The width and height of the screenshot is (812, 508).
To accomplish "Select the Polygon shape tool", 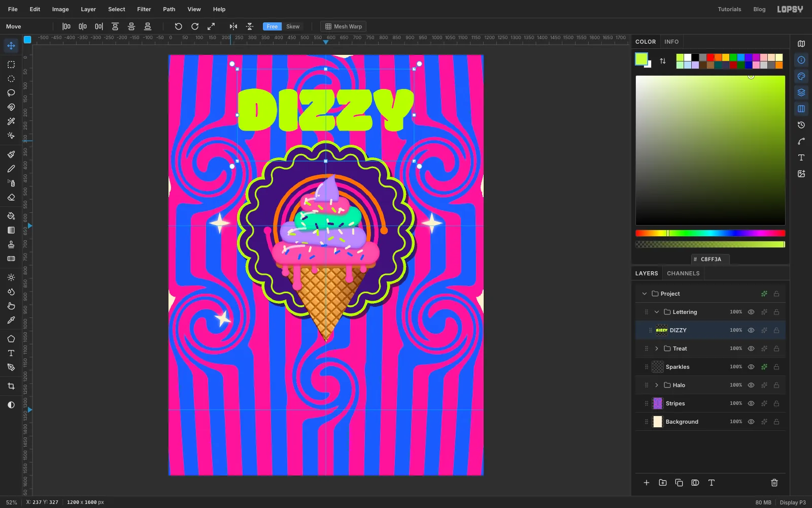I will pos(11,339).
